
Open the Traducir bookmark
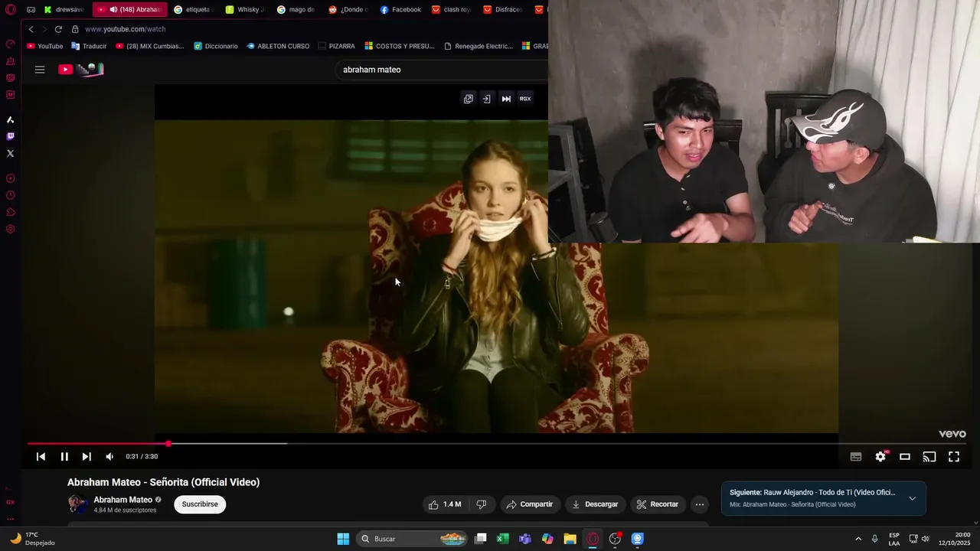coord(89,46)
